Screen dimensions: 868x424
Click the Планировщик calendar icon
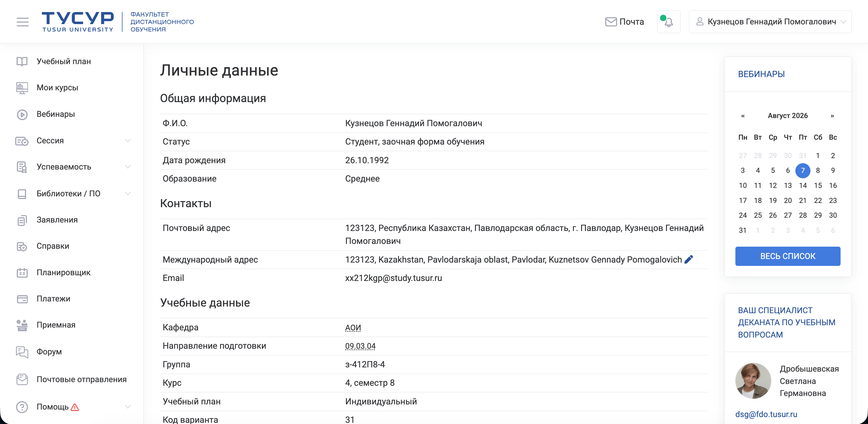click(x=22, y=273)
